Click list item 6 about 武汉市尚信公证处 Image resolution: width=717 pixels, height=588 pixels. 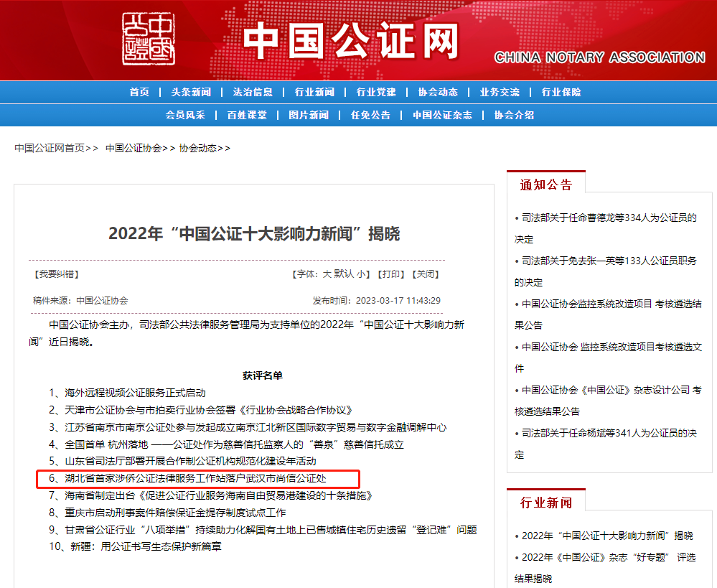point(187,478)
